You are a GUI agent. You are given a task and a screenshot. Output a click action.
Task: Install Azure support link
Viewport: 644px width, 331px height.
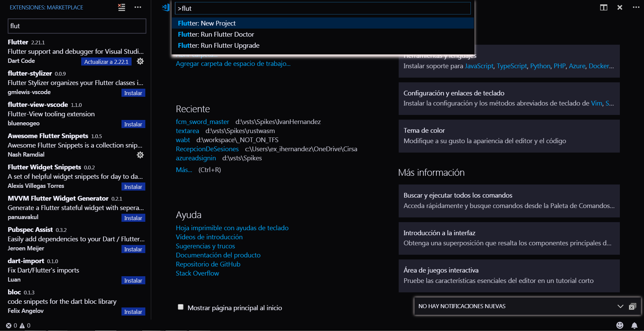pyautogui.click(x=577, y=66)
